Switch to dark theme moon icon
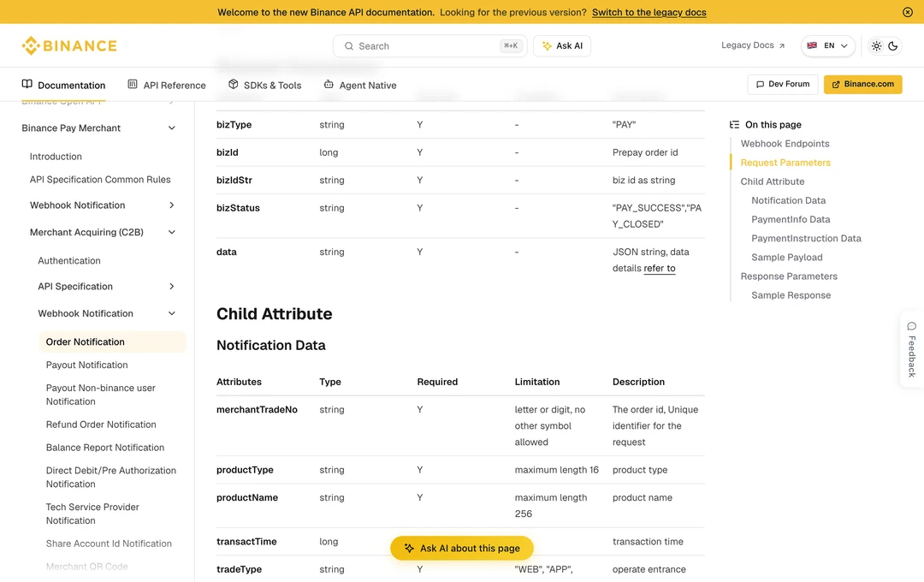Image resolution: width=924 pixels, height=582 pixels. 892,46
